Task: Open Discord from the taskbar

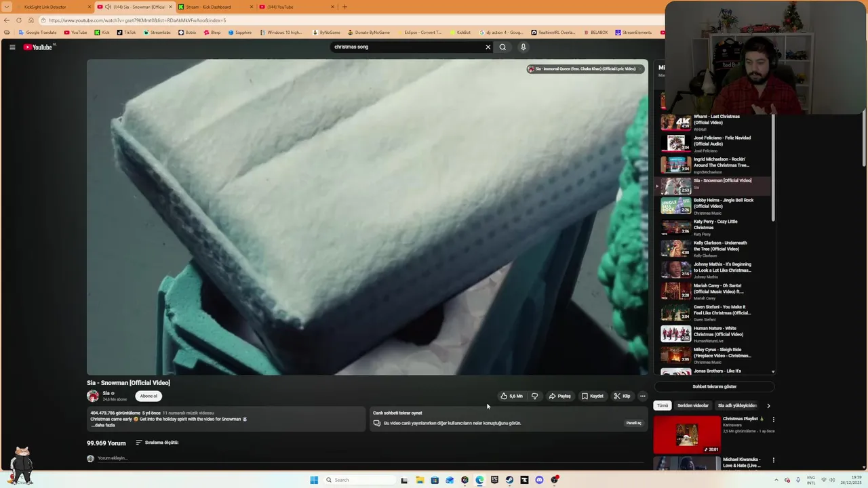Action: [x=539, y=480]
